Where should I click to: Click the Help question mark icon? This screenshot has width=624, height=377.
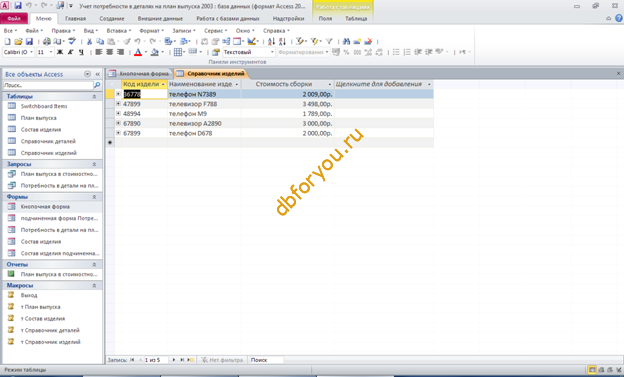pyautogui.click(x=619, y=18)
